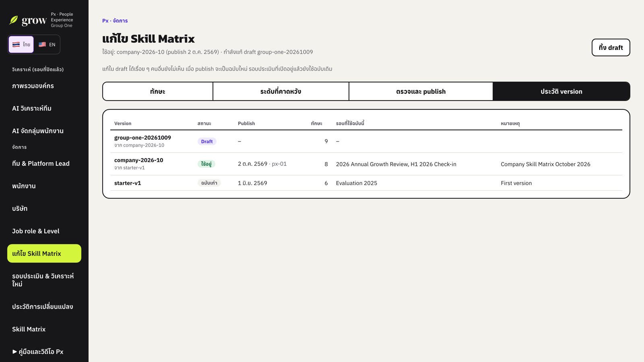Click publish date 1 มิ.ย. 2569
Viewport: 644px width, 362px height.
click(x=252, y=183)
